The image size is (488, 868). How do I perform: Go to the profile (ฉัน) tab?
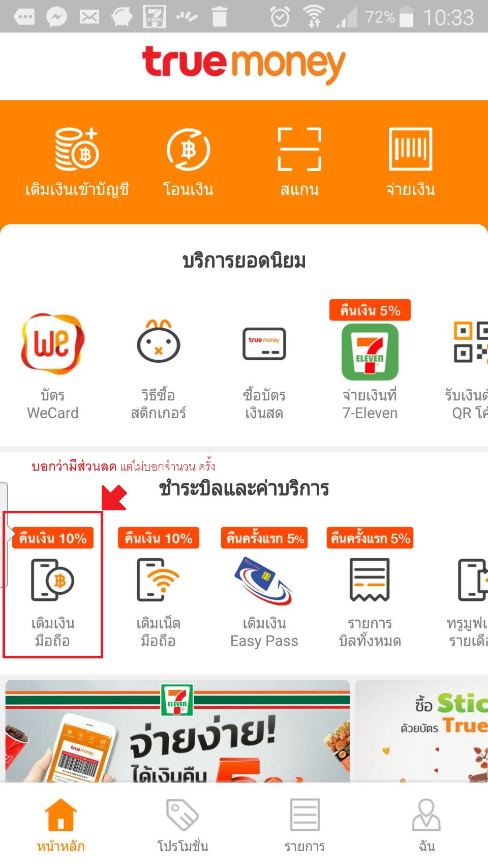click(x=426, y=826)
